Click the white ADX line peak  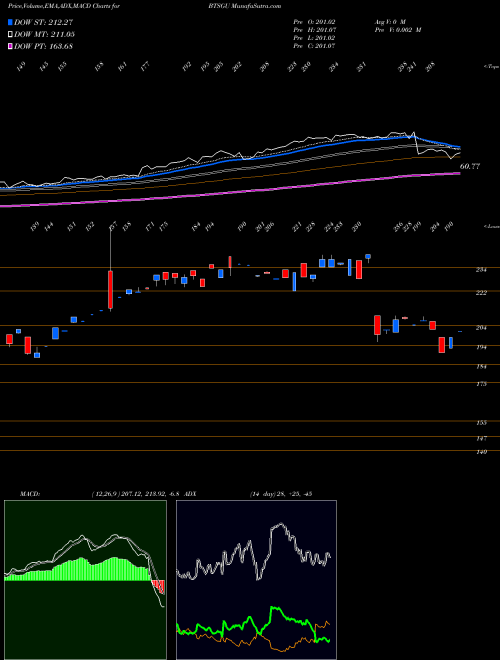pyautogui.click(x=280, y=525)
